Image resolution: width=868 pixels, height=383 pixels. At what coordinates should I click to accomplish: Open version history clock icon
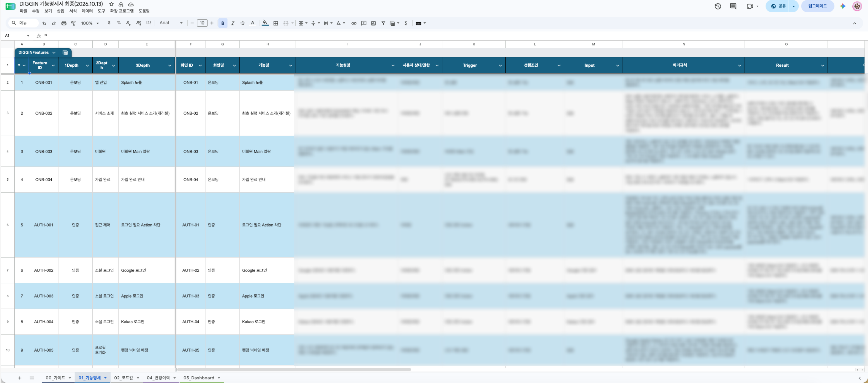click(x=718, y=6)
